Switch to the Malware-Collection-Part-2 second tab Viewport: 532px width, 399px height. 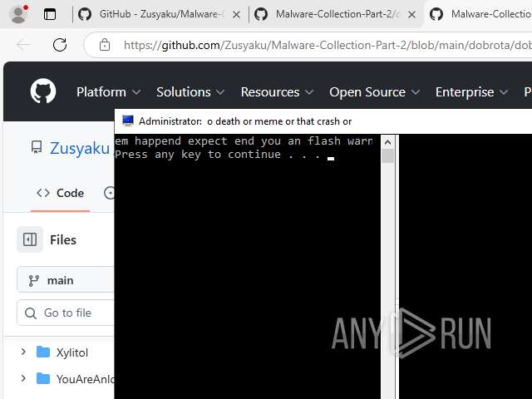[x=328, y=14]
